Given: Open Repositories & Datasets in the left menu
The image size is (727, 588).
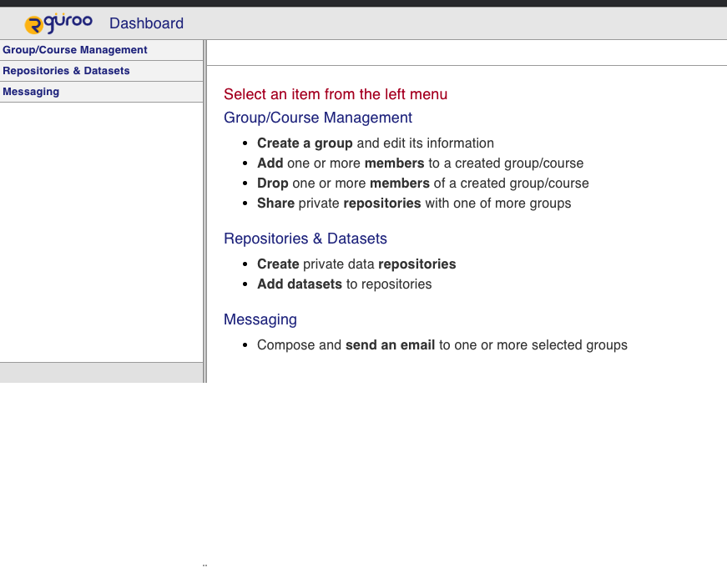Looking at the screenshot, I should coord(67,71).
